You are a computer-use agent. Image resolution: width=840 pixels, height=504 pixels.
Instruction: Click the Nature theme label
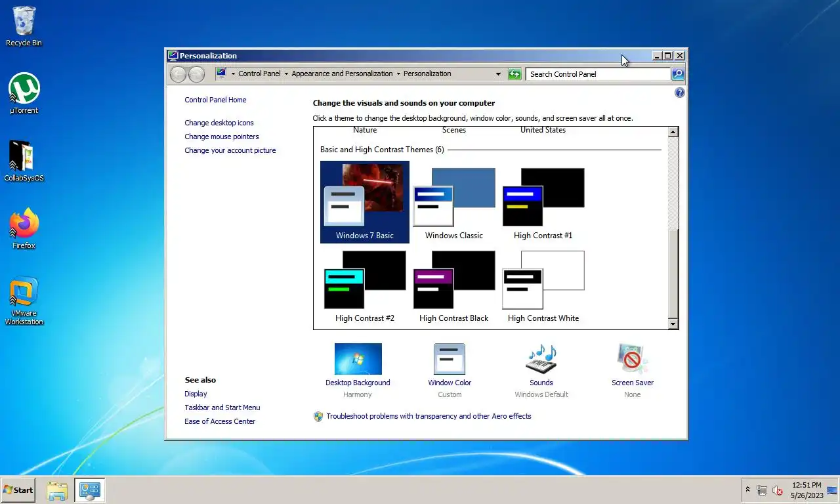[x=365, y=130]
